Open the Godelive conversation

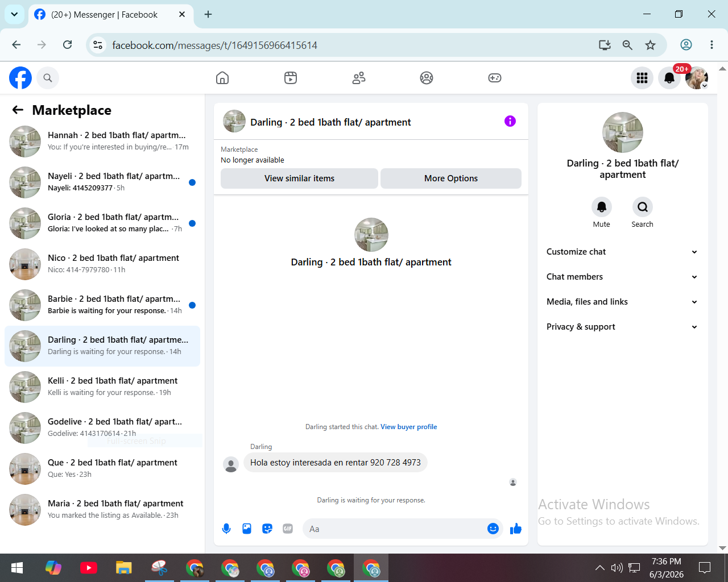tap(102, 428)
